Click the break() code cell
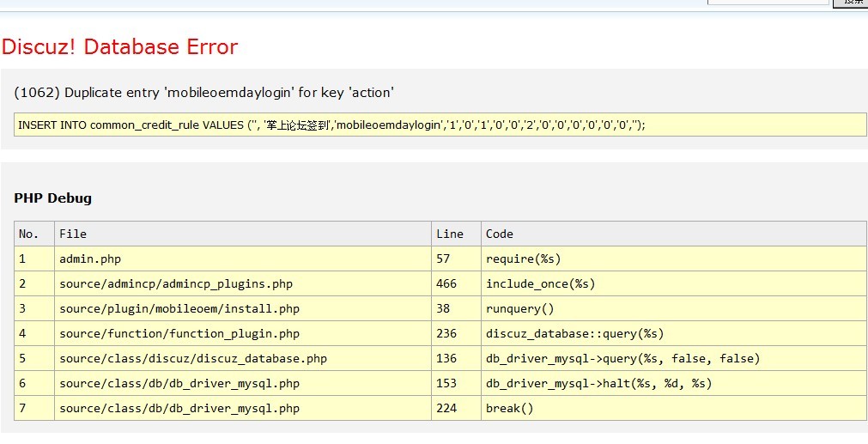 coord(674,408)
